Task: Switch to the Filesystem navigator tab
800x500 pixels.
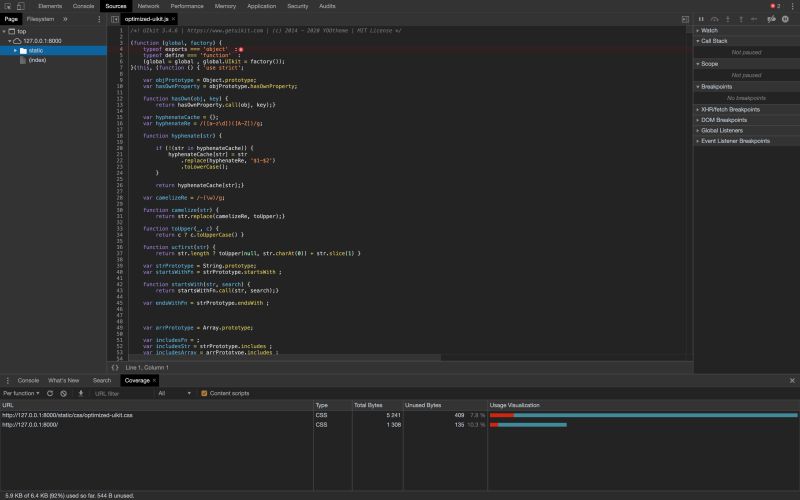Action: [x=40, y=19]
